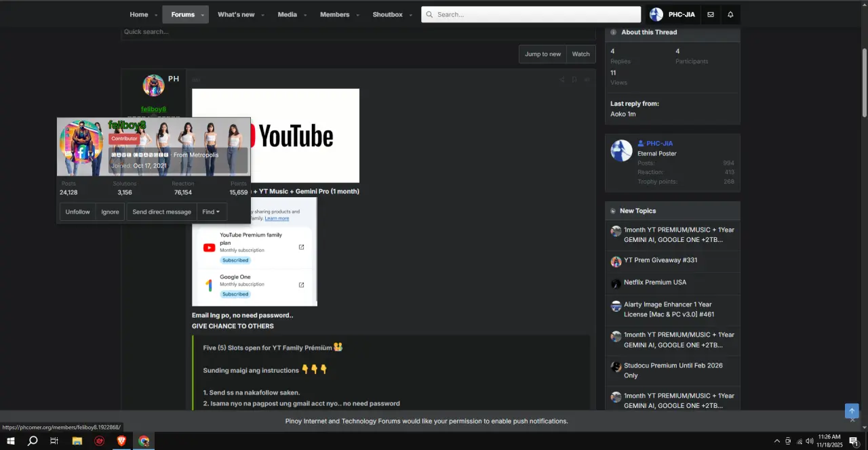Click avatar beside Aiarty Image Enhancer topic
868x450 pixels.
pos(616,306)
